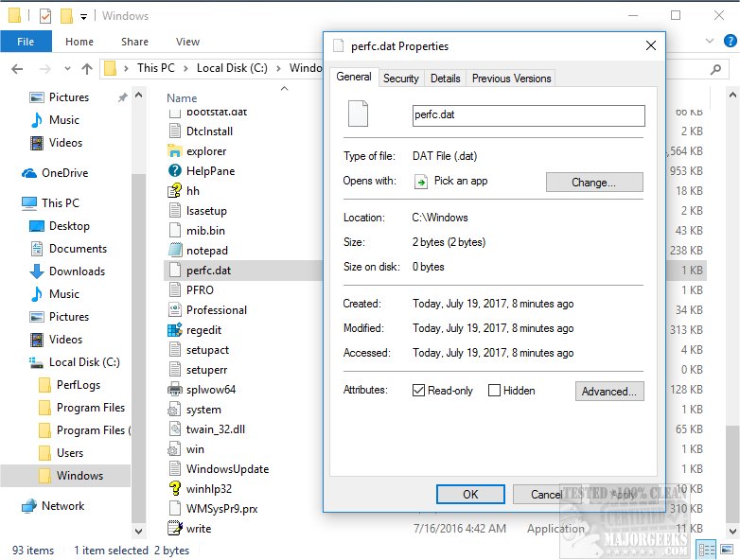Switch to large icons view layout

[x=727, y=550]
